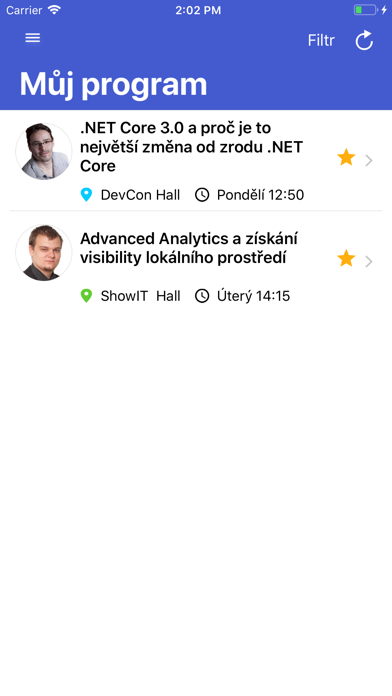Expand Advanced Analytics session chevron
The height and width of the screenshot is (696, 392).
coord(369,261)
